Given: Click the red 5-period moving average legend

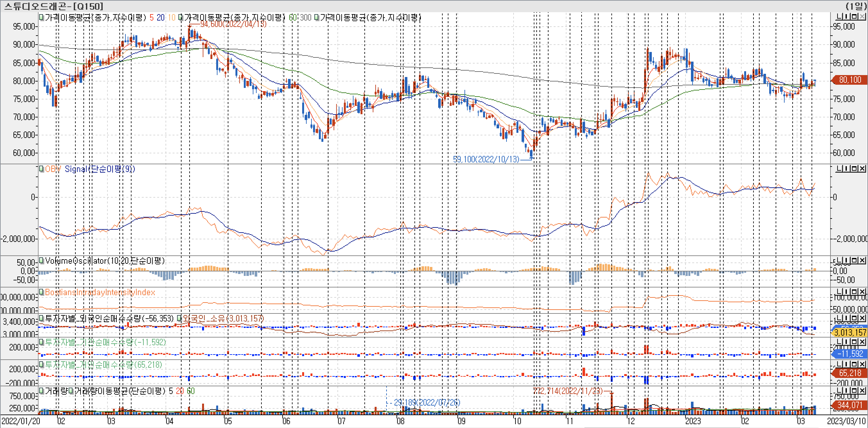Looking at the screenshot, I should click(x=152, y=18).
